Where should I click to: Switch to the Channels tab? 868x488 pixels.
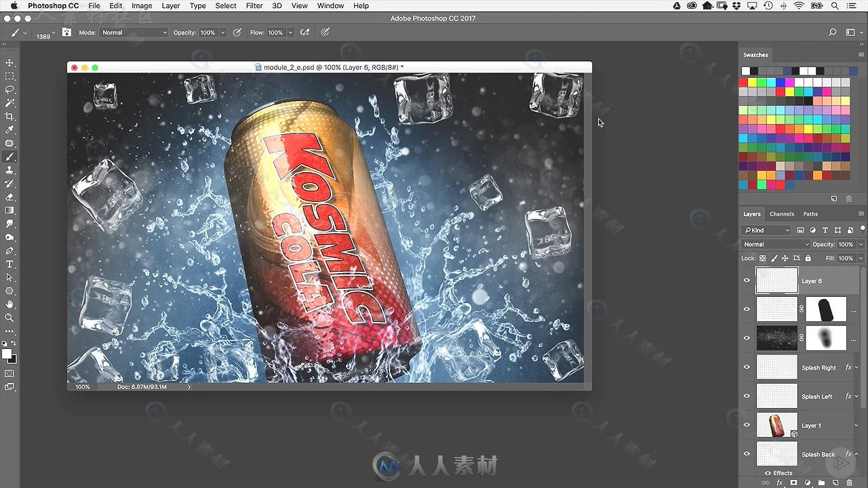[781, 214]
